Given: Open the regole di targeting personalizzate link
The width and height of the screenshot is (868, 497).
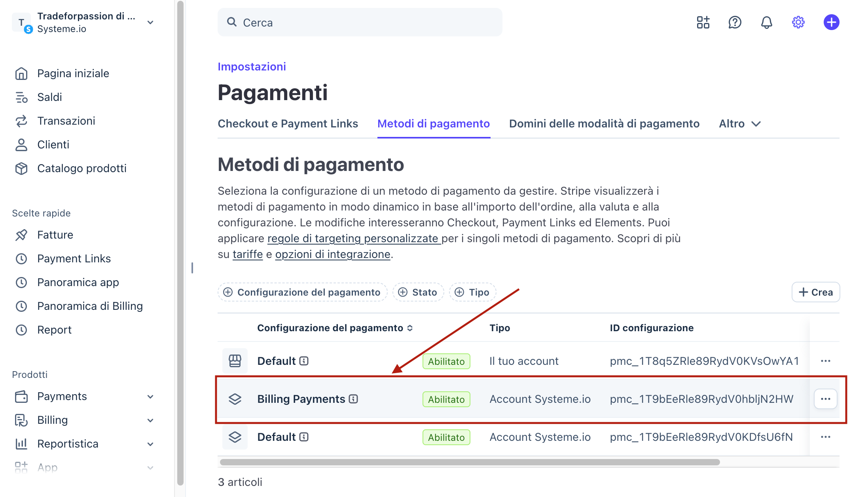Looking at the screenshot, I should point(354,239).
